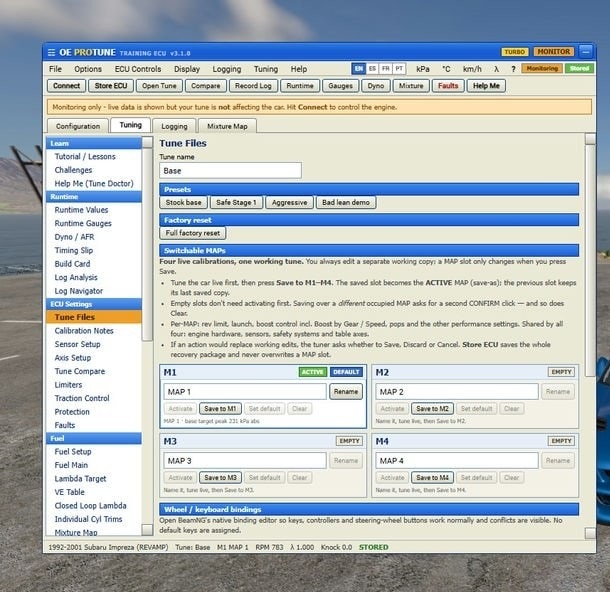Load the Bad lean demo preset
The image size is (610, 592).
tap(346, 202)
